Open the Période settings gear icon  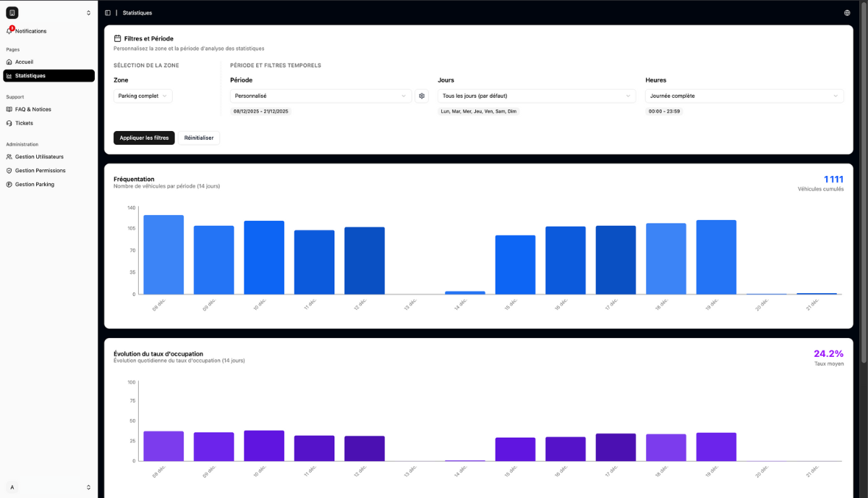422,96
